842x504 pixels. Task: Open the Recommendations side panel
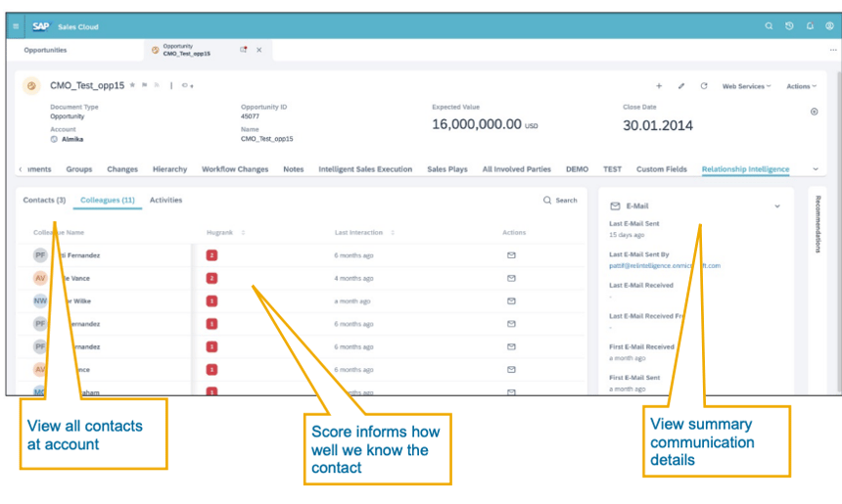(818, 224)
